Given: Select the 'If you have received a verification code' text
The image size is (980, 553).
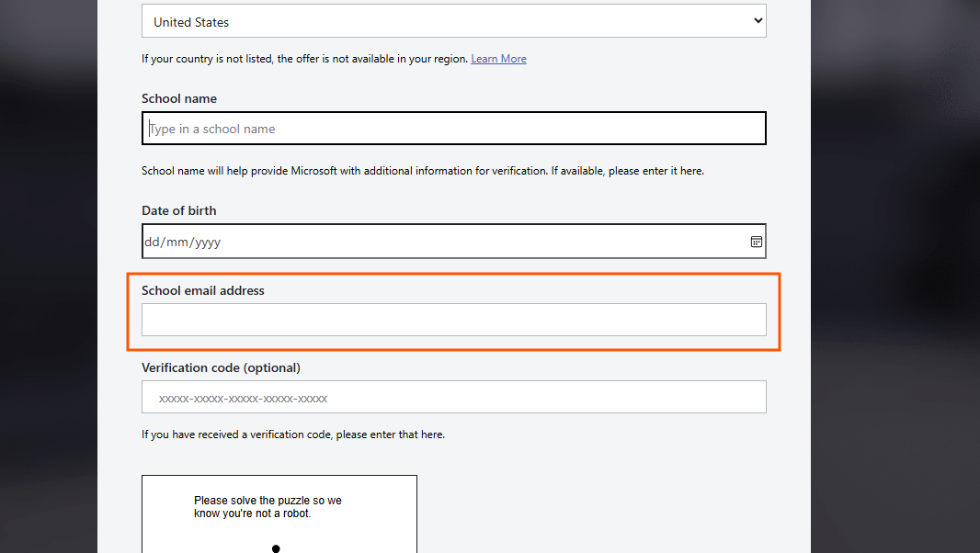Looking at the screenshot, I should coord(293,434).
